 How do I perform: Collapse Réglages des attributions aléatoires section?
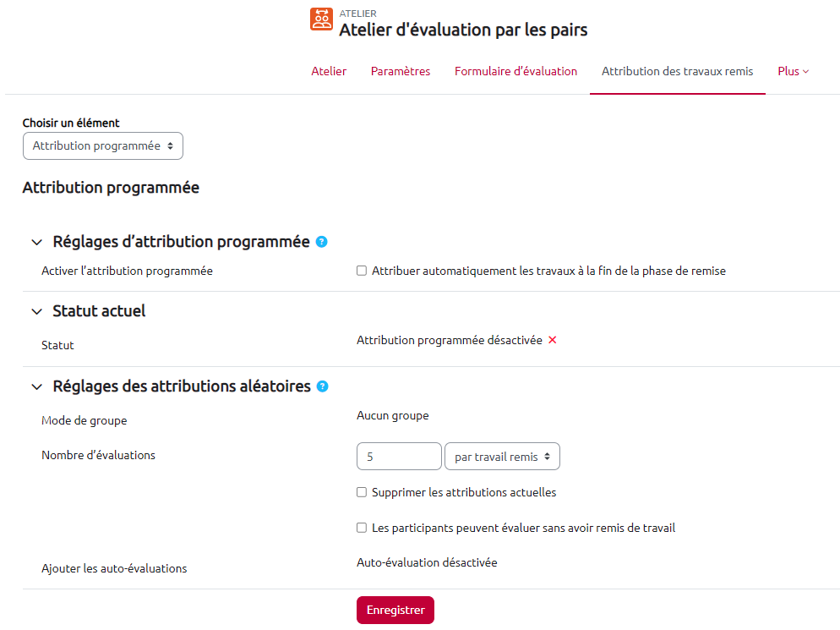pyautogui.click(x=36, y=387)
